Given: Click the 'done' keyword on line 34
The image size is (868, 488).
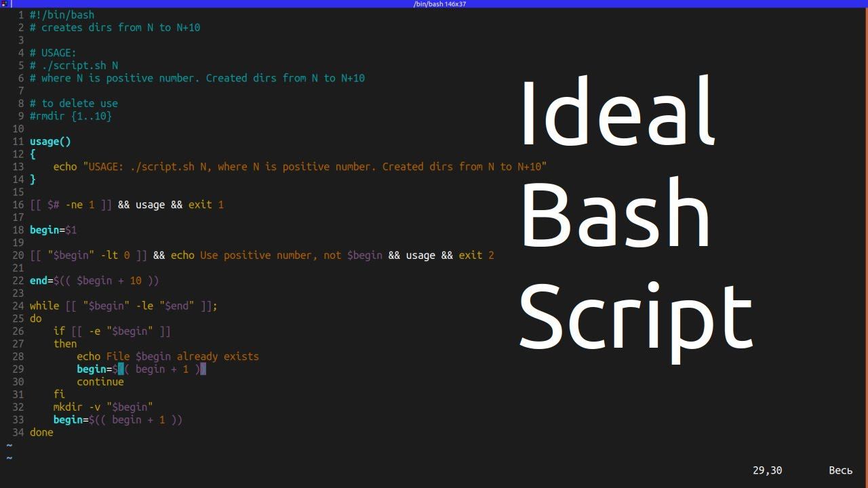Looking at the screenshot, I should [41, 432].
